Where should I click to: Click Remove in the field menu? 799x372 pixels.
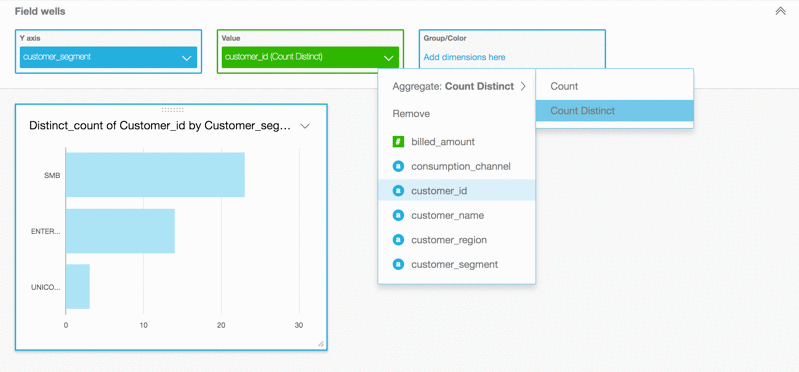[x=411, y=114]
